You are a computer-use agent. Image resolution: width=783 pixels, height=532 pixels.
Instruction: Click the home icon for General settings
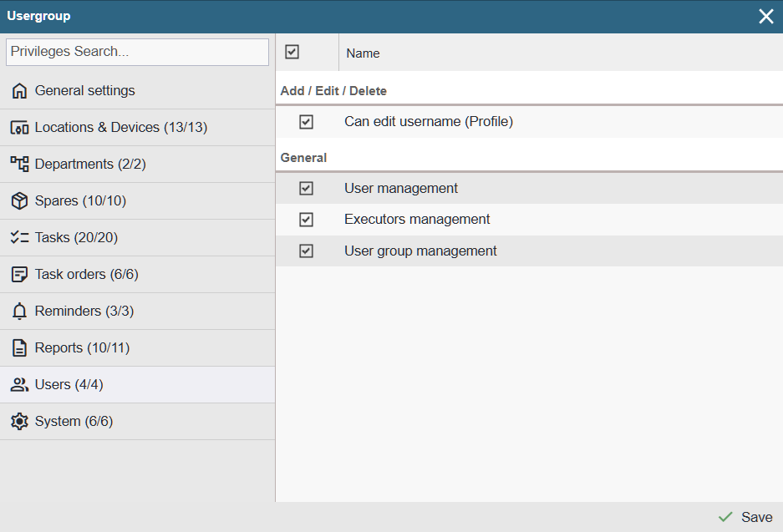coord(19,91)
